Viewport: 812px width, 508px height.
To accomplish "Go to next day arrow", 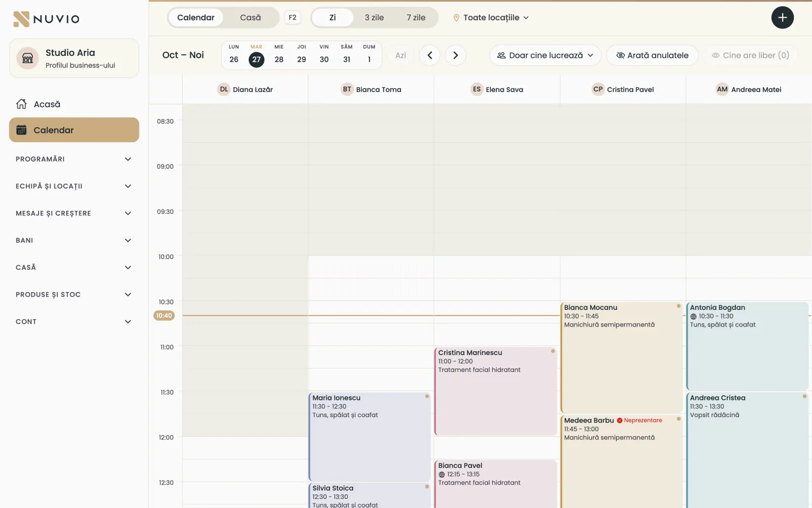I will click(456, 55).
